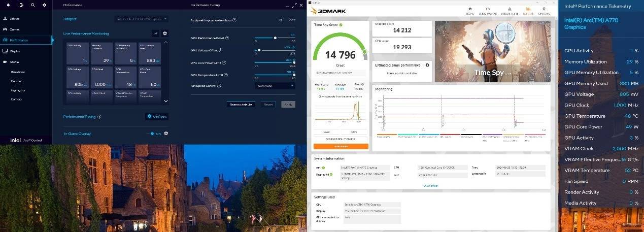Open In-Game Overlay settings gear
This screenshot has height=232, width=644.
click(166, 134)
